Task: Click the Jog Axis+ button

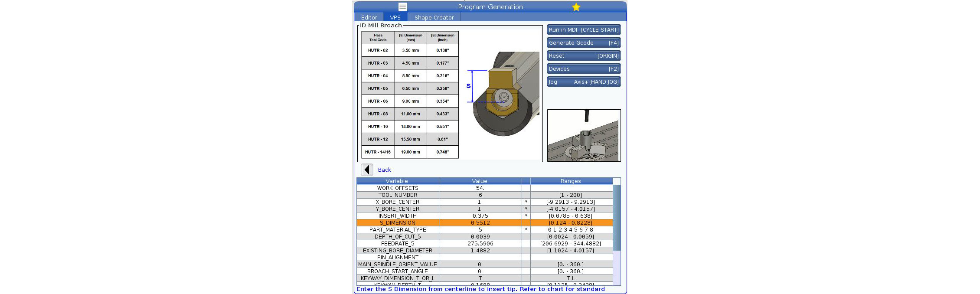Action: click(584, 82)
